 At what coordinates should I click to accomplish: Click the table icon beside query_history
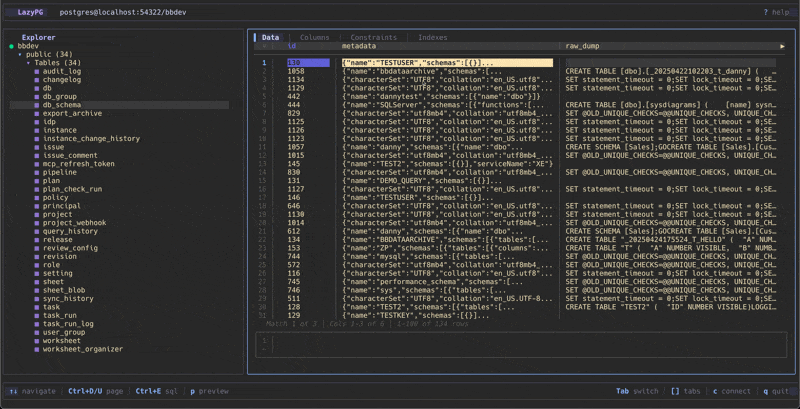(37, 231)
